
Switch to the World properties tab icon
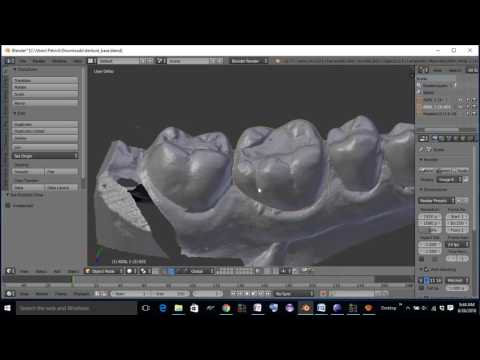pyautogui.click(x=456, y=138)
